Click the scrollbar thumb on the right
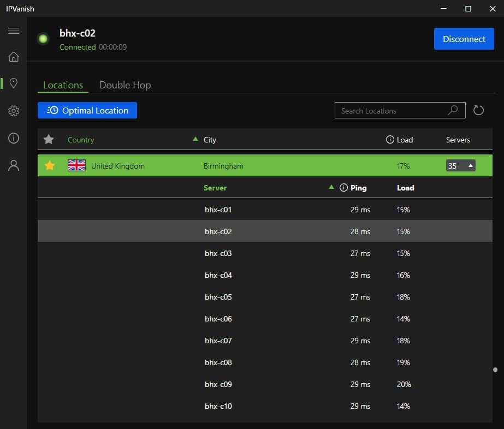This screenshot has width=504, height=429. pyautogui.click(x=495, y=370)
